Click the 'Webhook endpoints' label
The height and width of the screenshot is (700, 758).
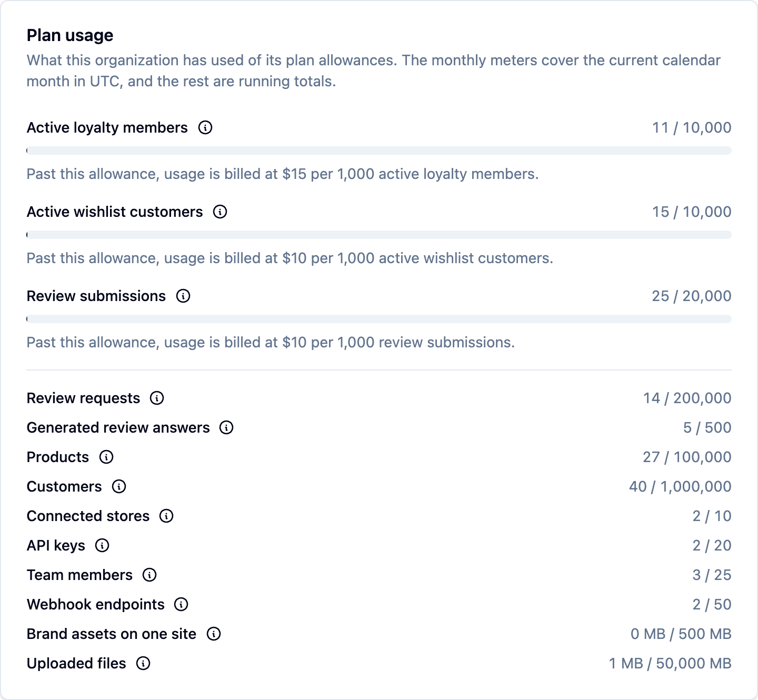pos(95,604)
